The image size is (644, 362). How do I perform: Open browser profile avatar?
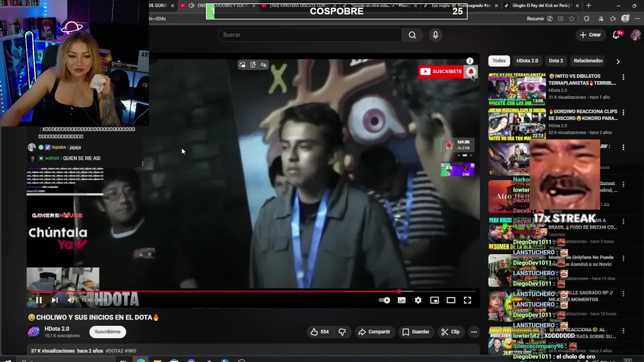[625, 19]
